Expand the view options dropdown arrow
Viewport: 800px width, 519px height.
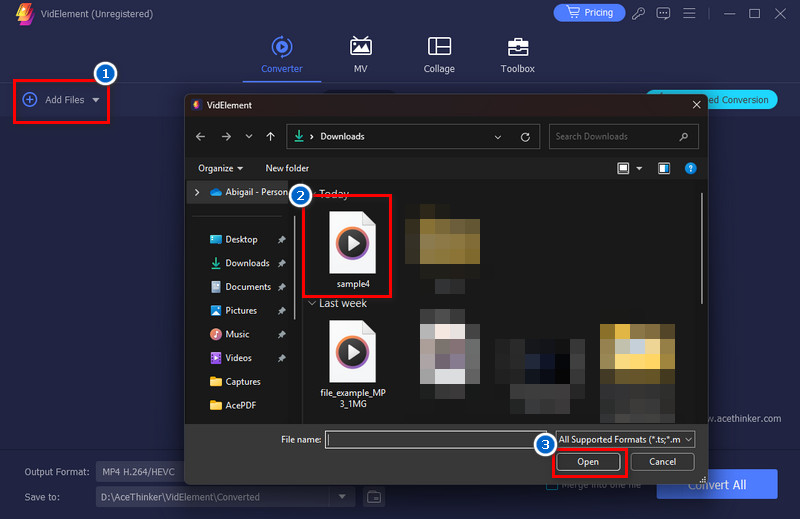[639, 168]
